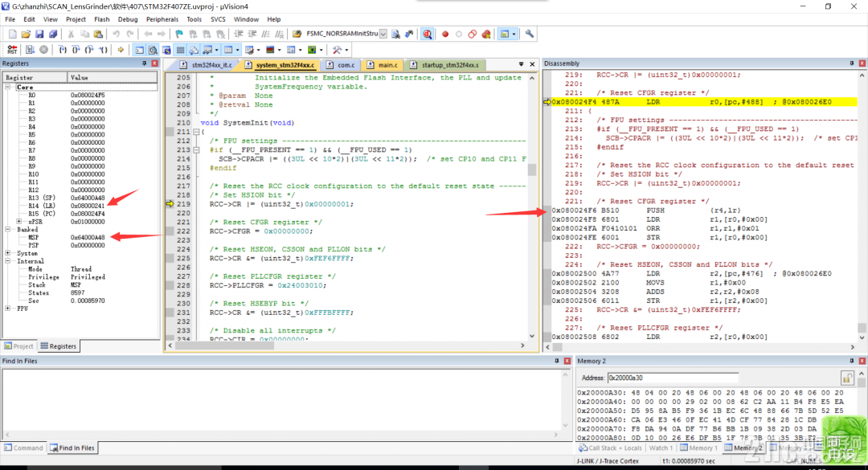Click the editor vertical scrollbar thumb
868x470 pixels.
pos(532,170)
